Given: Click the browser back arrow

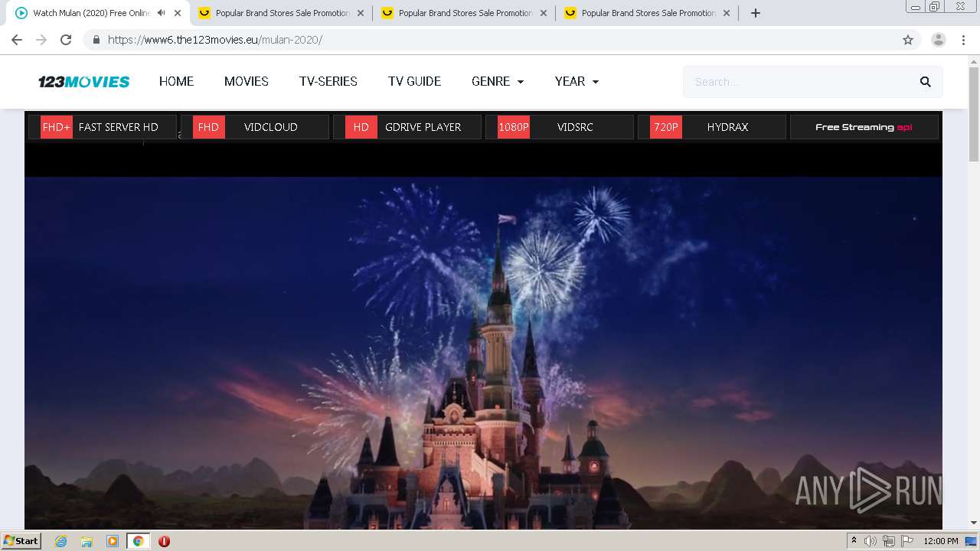Looking at the screenshot, I should click(x=17, y=40).
